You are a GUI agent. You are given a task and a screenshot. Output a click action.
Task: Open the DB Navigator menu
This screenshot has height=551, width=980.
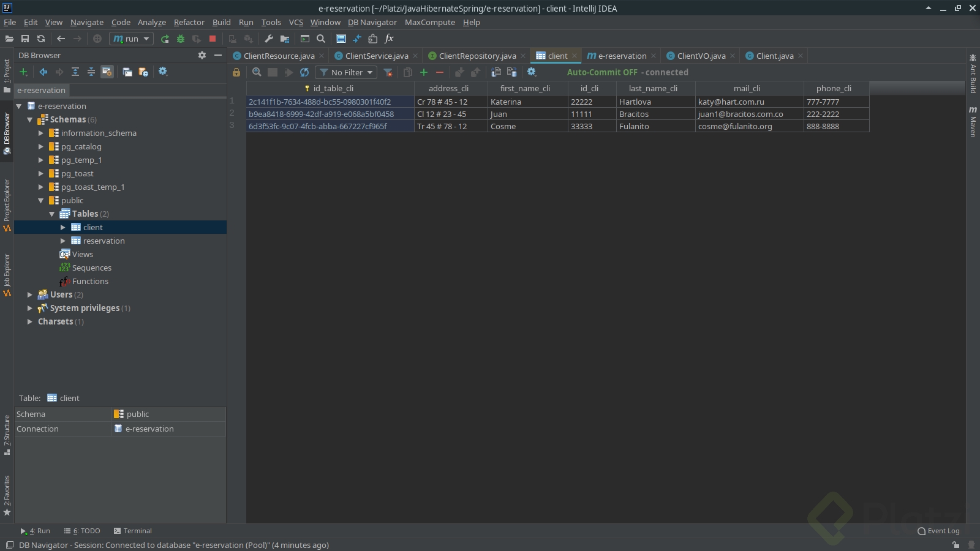[x=372, y=22]
